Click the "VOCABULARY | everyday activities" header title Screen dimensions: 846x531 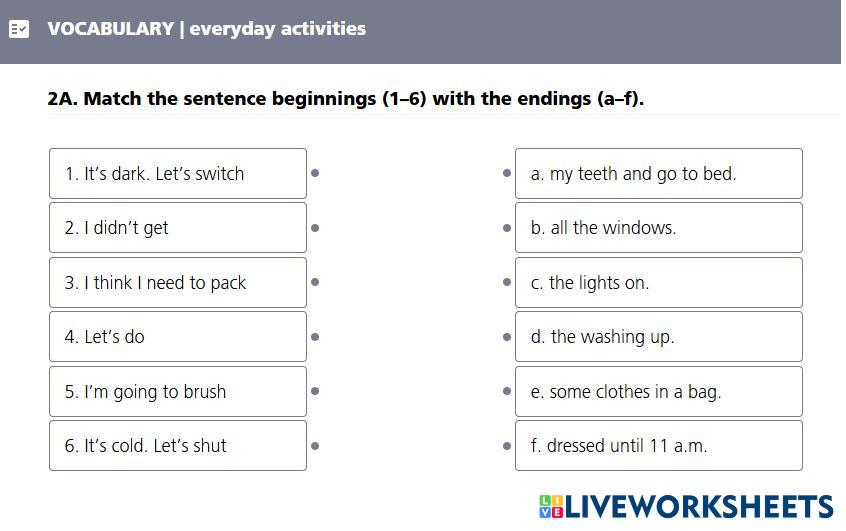tap(206, 29)
